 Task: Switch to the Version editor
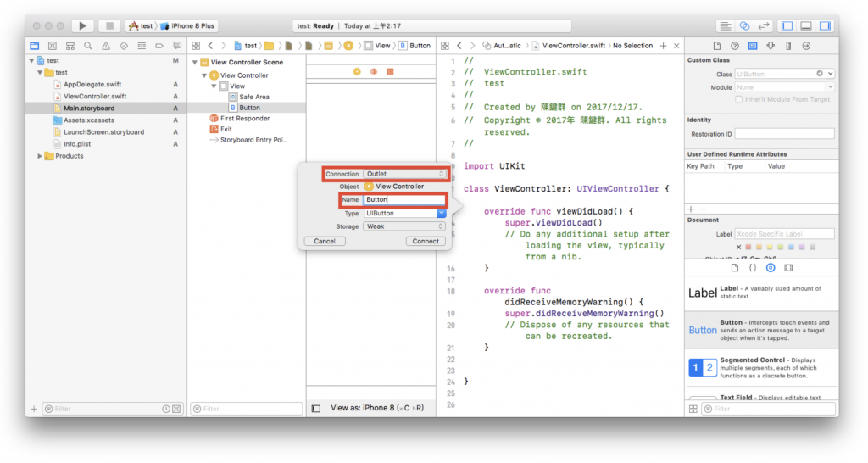tap(764, 26)
